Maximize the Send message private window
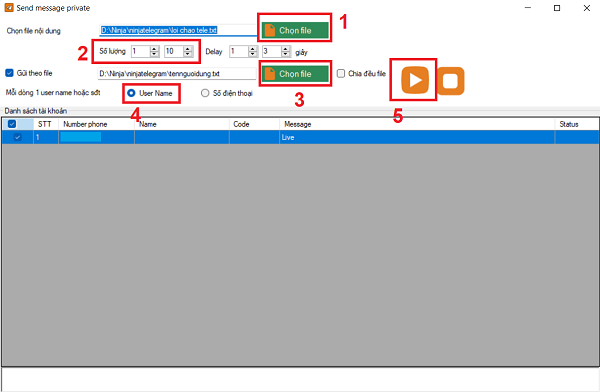Viewport: 600px width, 392px height. [557, 8]
